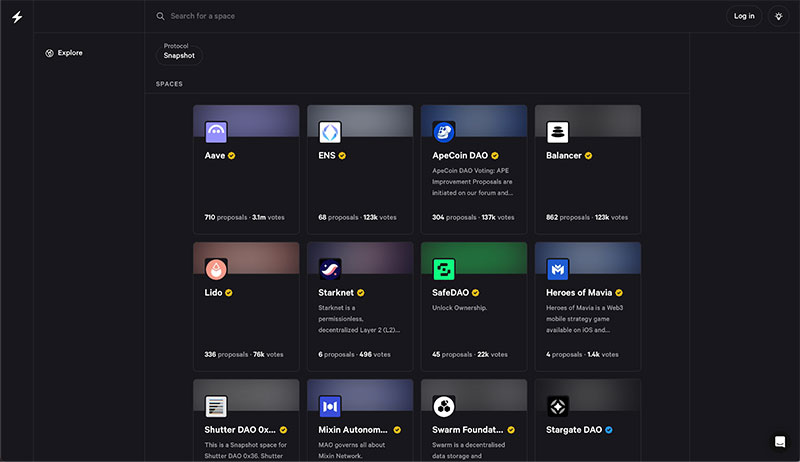Screen dimensions: 800x462
Task: Open the Stargate DAO title
Action: pos(574,430)
